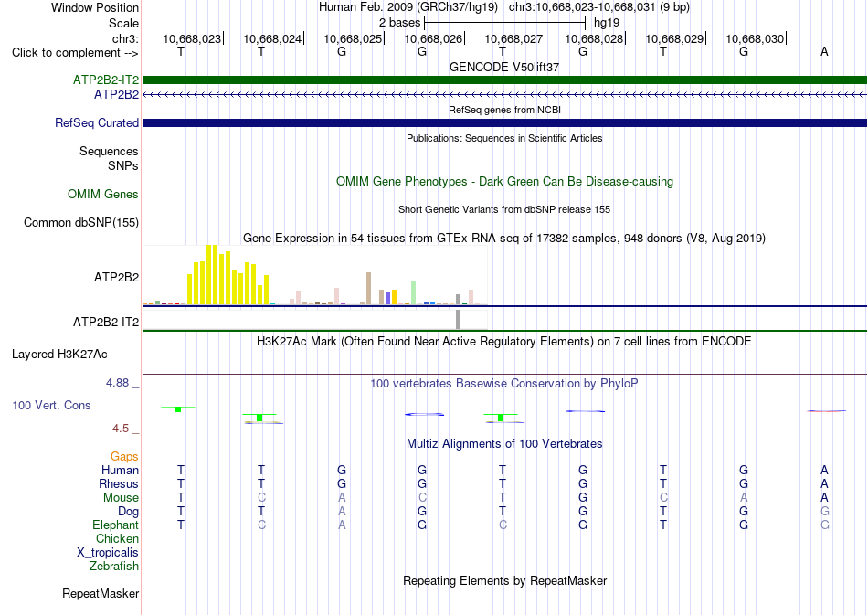Open the H3K27Ac Mark track title

pos(504,341)
